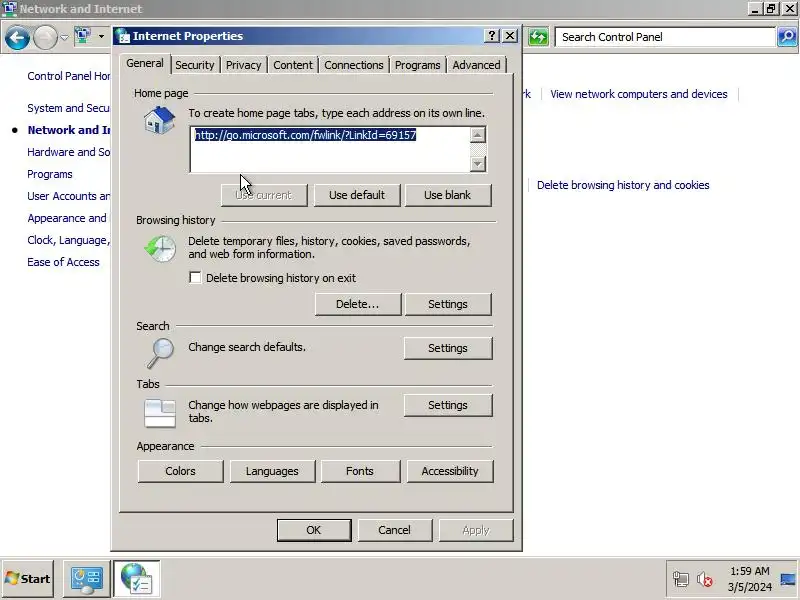Select the Programs tab
800x600 pixels.
coord(417,65)
